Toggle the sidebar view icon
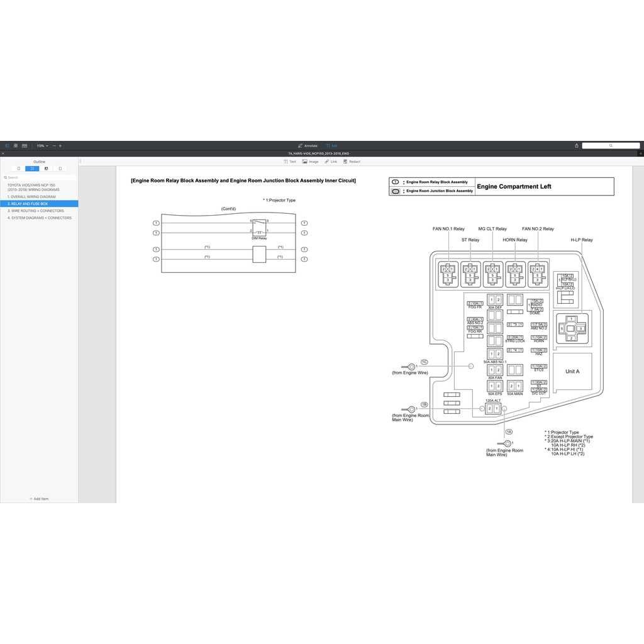Viewport: 644px width, 644px height. tap(7, 146)
